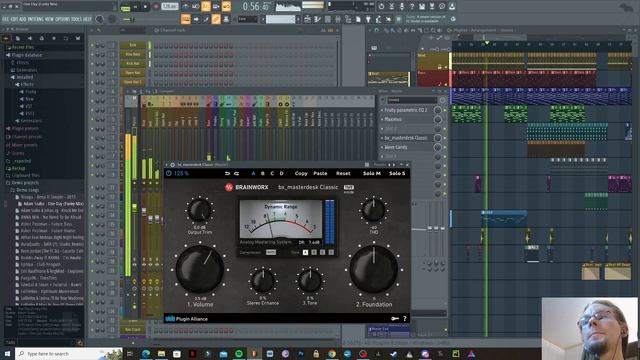Click the question mark help icon in top toolbar
640x360 pixels.
click(x=412, y=7)
